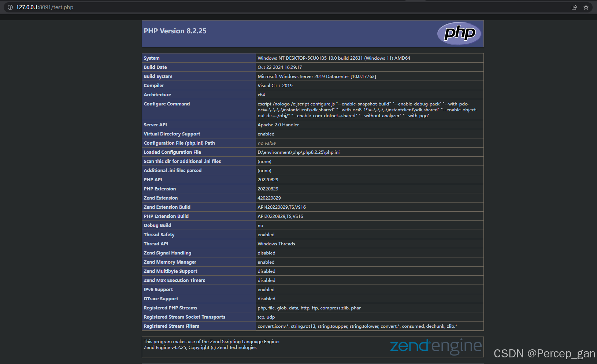Click the Apache 2.0 Handler value
Screen dimensions: 597x364
tap(278, 125)
